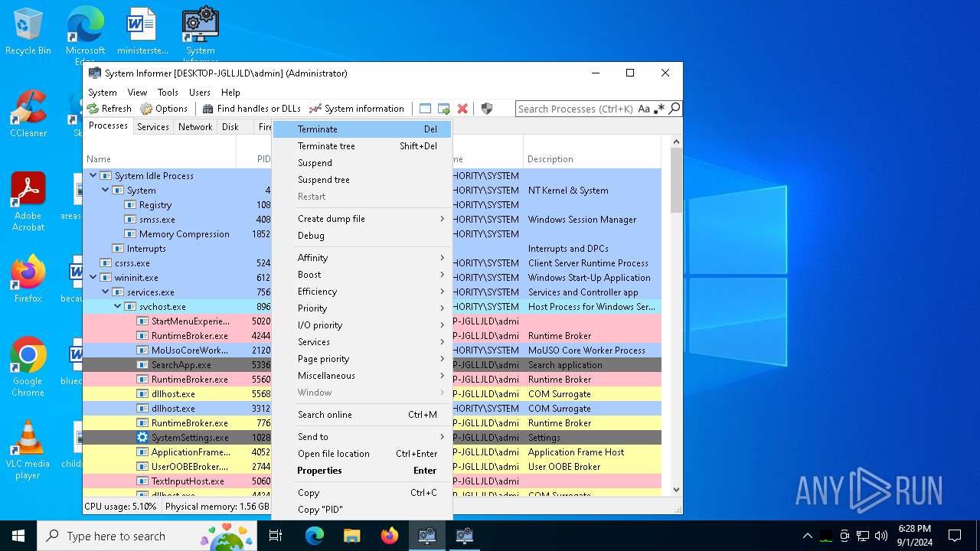This screenshot has width=980, height=551.
Task: Select Suspend in context menu
Action: coord(362,163)
